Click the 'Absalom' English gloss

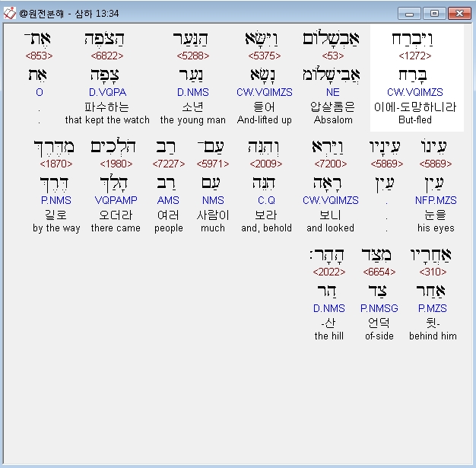(x=333, y=119)
